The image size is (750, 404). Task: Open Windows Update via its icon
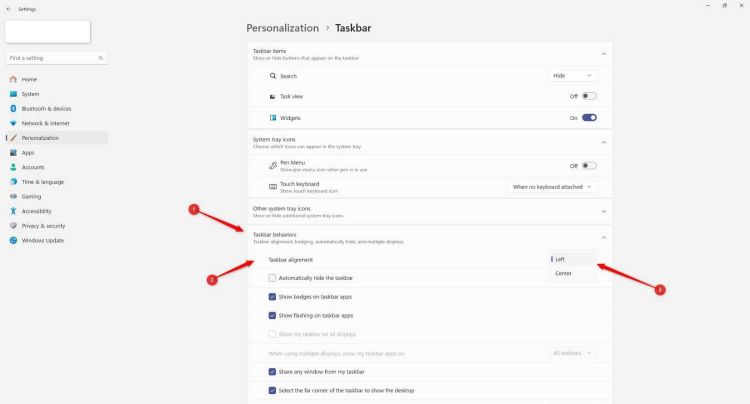[13, 240]
